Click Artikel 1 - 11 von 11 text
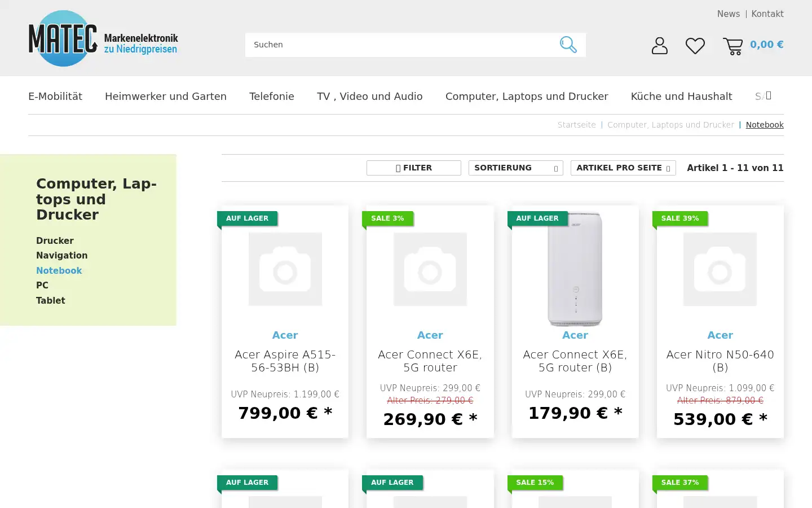The height and width of the screenshot is (508, 812). [x=735, y=168]
